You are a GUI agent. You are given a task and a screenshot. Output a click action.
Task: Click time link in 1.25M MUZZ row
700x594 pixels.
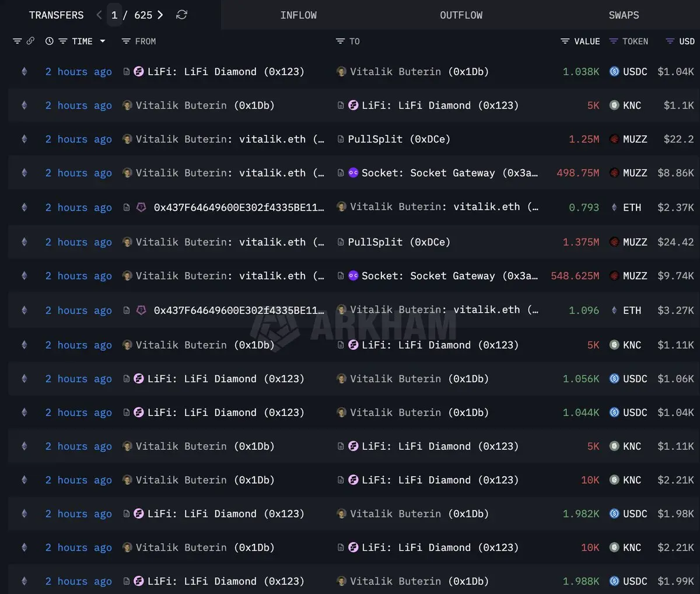click(78, 139)
